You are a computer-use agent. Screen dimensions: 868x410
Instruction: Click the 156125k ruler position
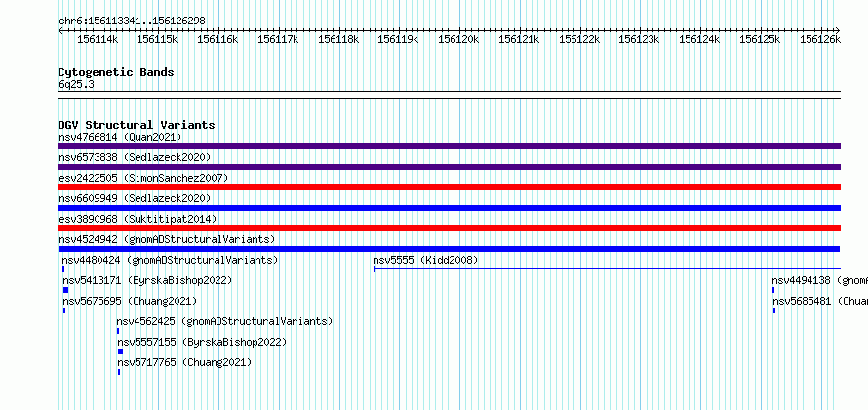tap(760, 39)
